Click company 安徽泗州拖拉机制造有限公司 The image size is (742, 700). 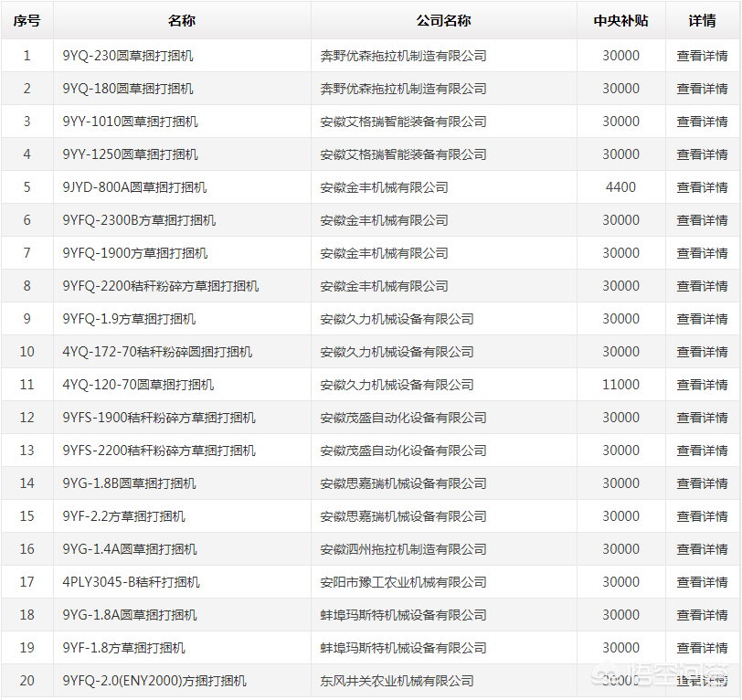[403, 549]
